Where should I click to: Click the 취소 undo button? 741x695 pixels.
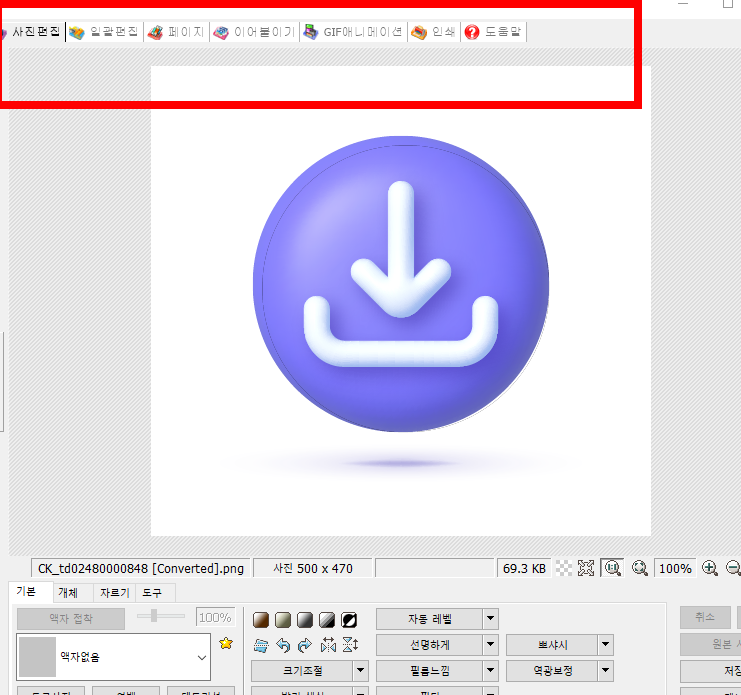(705, 617)
